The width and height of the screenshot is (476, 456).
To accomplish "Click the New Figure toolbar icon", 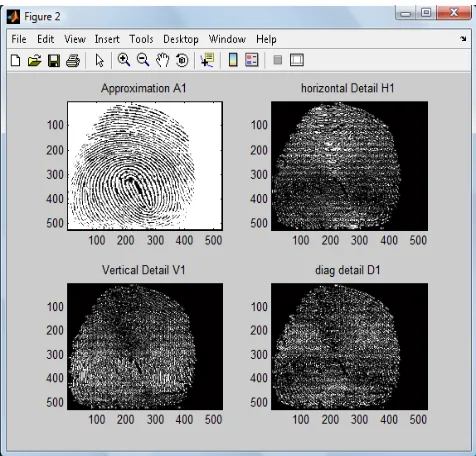I will 15,60.
